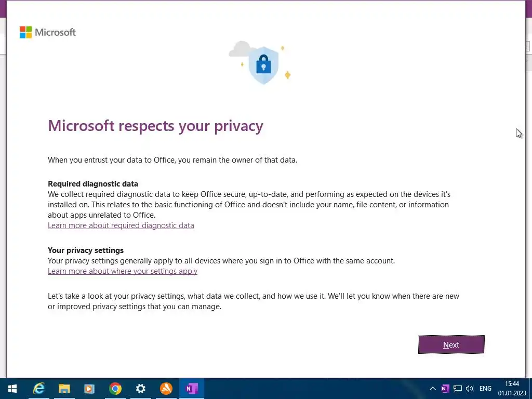Click the Microsoft respects your privacy heading
This screenshot has height=399, width=532.
point(155,126)
